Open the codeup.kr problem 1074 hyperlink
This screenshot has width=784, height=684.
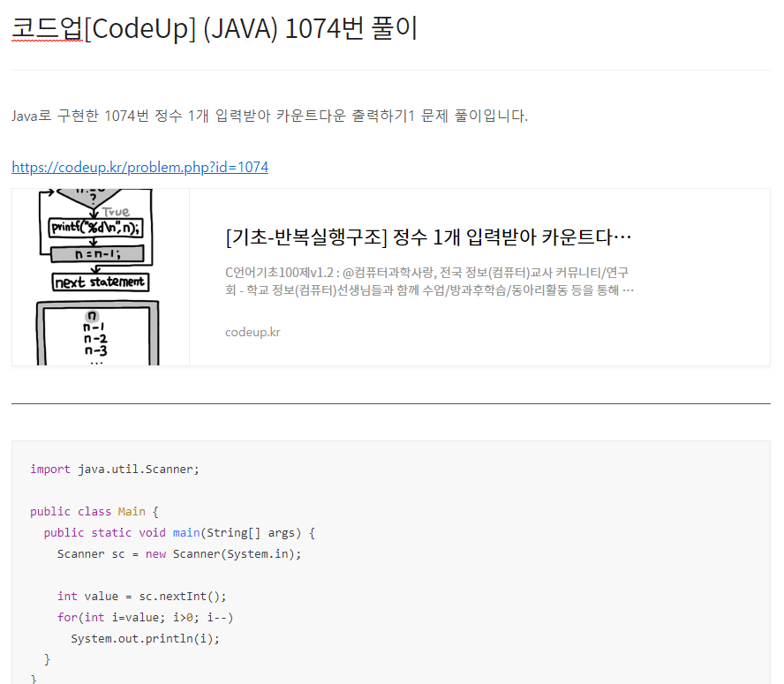(x=140, y=167)
